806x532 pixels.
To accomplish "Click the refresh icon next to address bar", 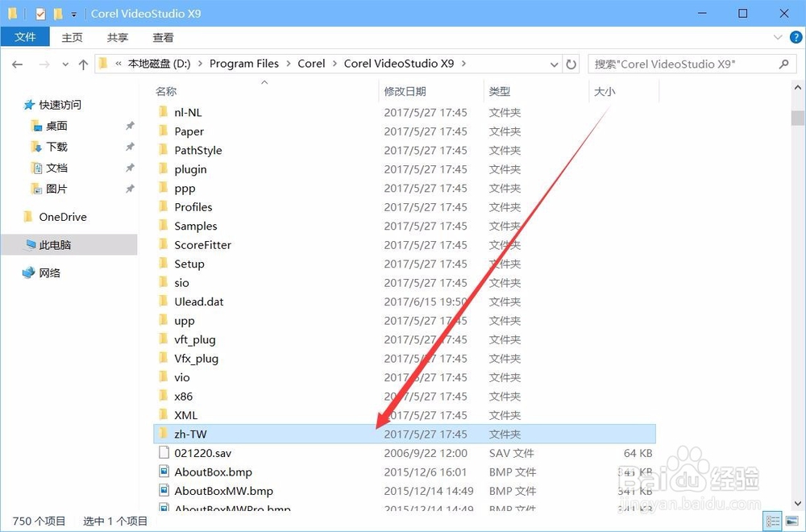I will tap(571, 64).
